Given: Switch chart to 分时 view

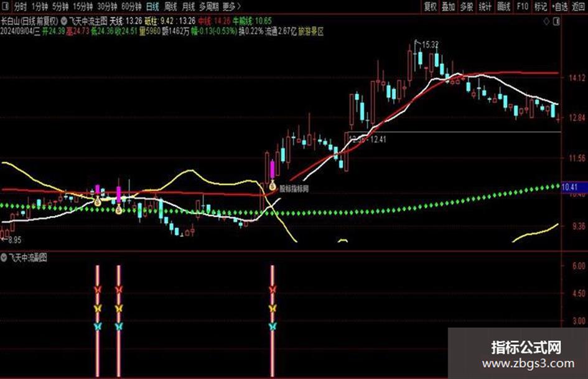Looking at the screenshot, I should pyautogui.click(x=21, y=6).
